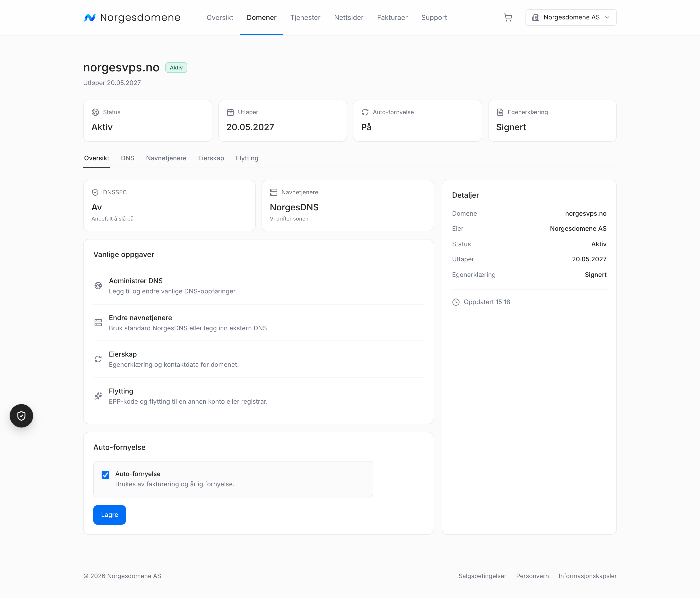Switch to the DNS tab
The image size is (700, 598).
(x=128, y=158)
